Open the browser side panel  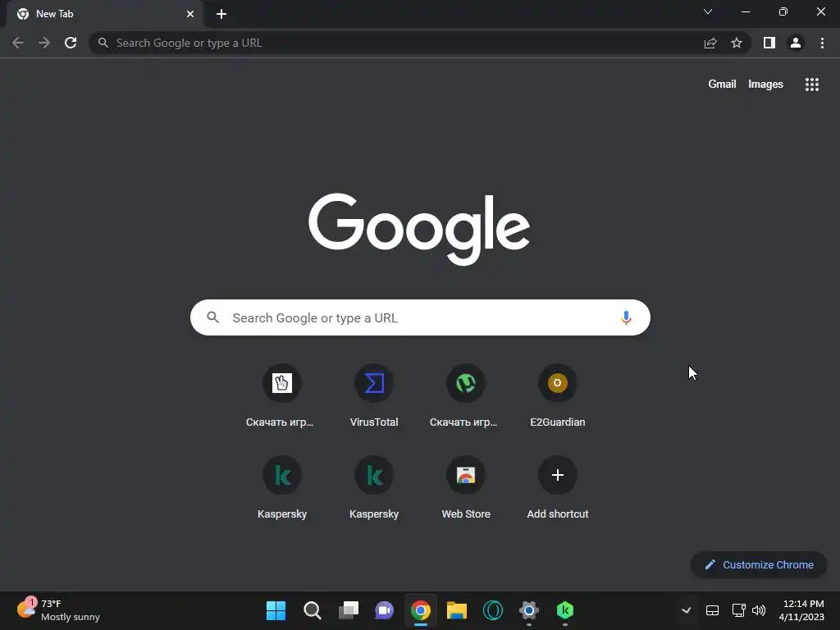[x=769, y=43]
